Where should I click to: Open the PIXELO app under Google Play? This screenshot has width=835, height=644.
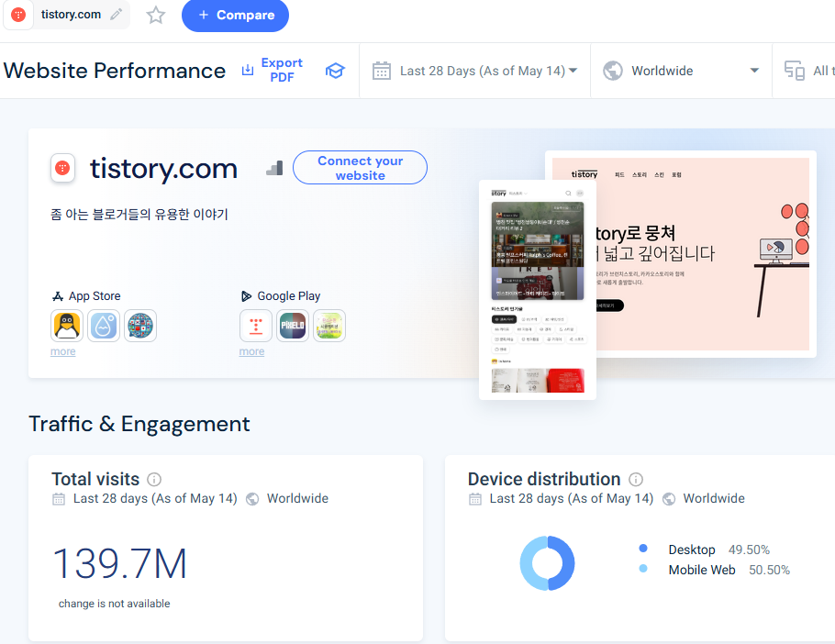tap(293, 326)
